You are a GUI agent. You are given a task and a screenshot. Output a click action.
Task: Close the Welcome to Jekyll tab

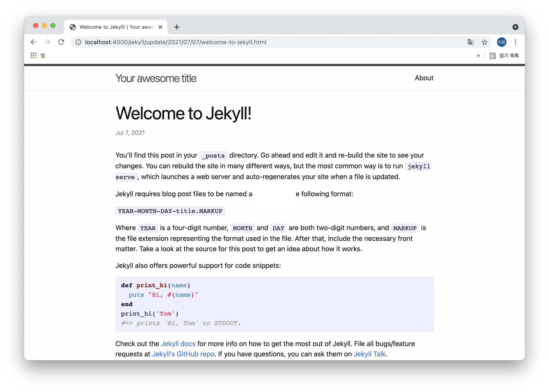(160, 27)
